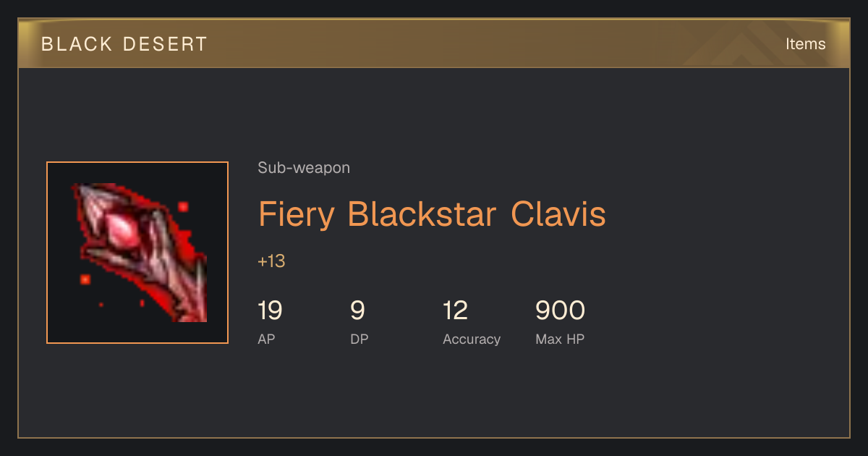Click the AP stat label

click(266, 339)
